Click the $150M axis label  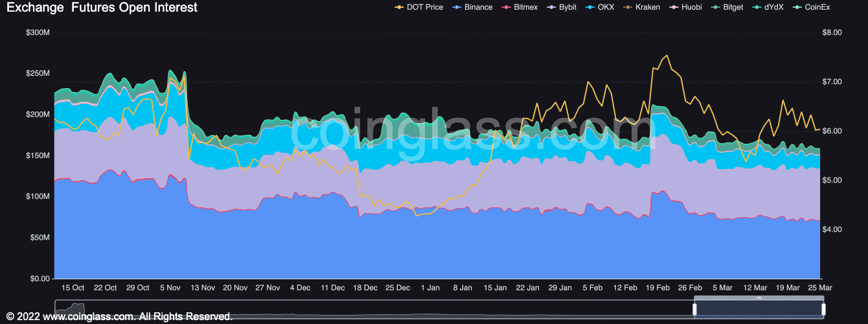37,156
